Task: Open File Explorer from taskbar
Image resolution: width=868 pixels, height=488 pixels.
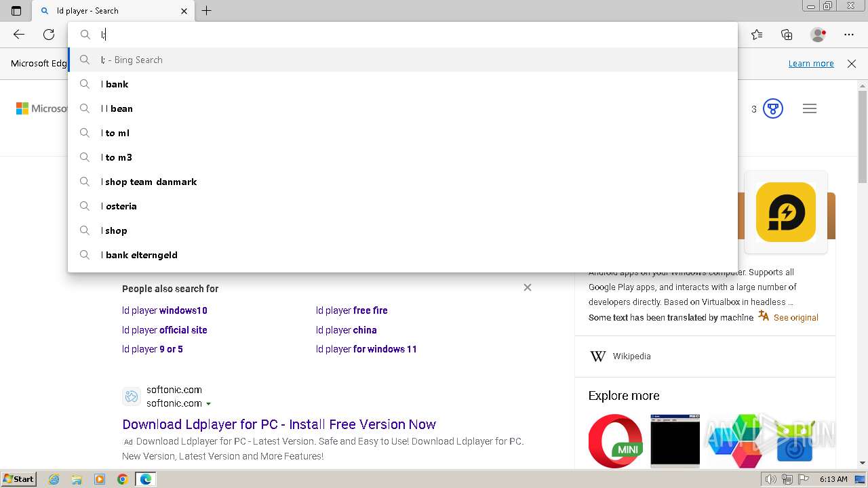Action: tap(77, 479)
